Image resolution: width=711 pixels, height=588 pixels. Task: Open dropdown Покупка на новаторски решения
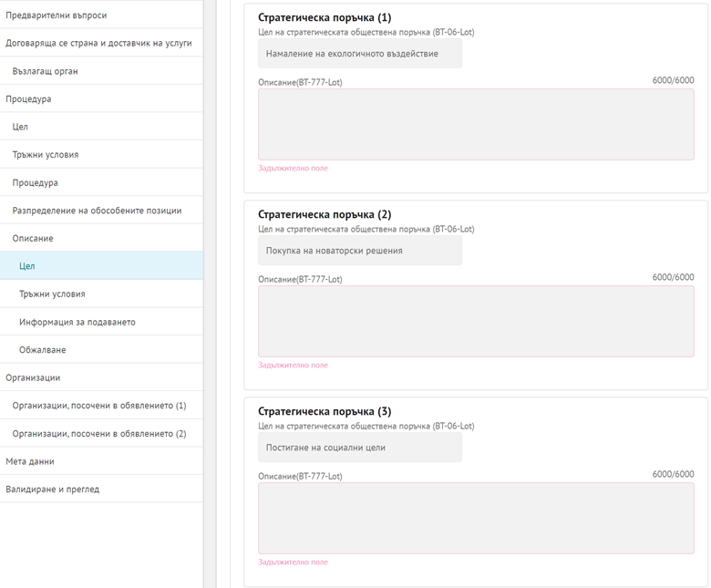point(360,251)
